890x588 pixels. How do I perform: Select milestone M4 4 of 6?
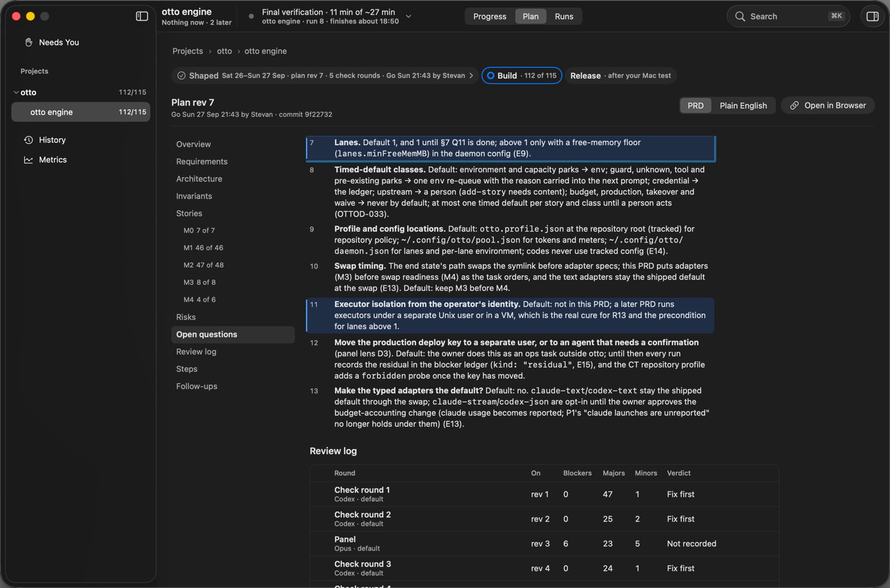(x=200, y=300)
